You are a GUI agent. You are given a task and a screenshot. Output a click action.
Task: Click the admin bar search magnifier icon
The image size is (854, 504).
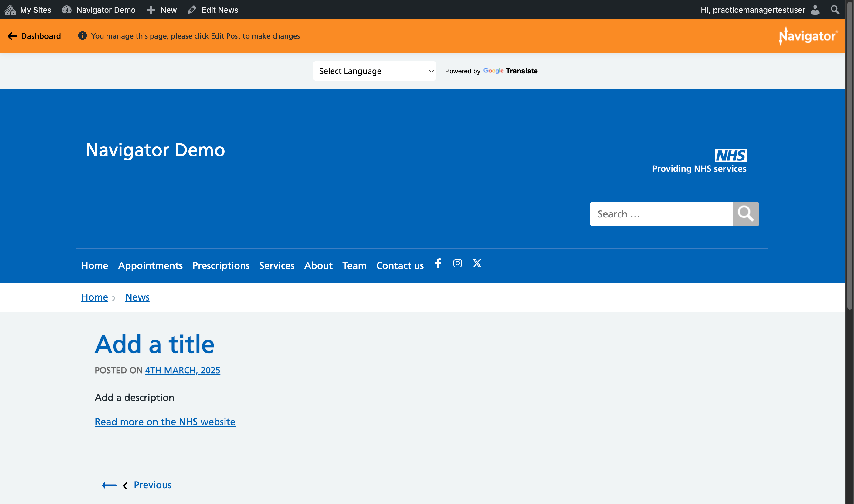click(x=835, y=9)
